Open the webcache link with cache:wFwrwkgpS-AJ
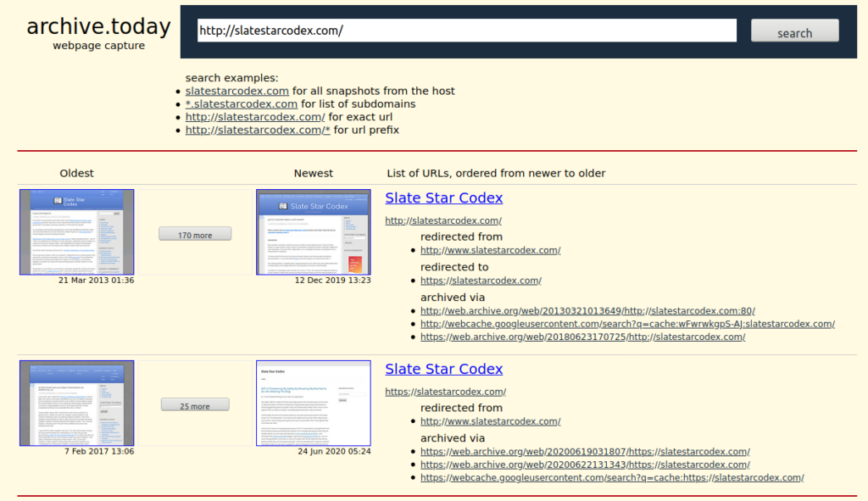The width and height of the screenshot is (868, 501). click(628, 324)
